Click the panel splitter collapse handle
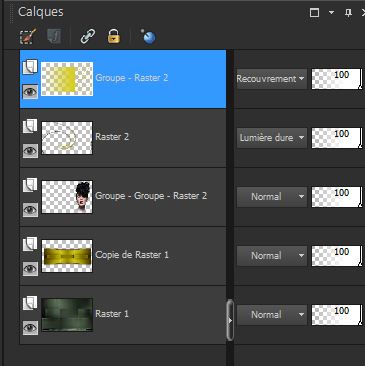The width and height of the screenshot is (365, 366). [230, 320]
